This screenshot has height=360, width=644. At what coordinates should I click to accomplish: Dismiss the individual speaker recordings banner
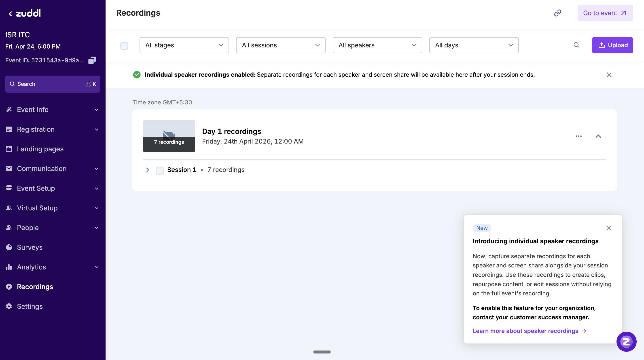click(x=609, y=75)
